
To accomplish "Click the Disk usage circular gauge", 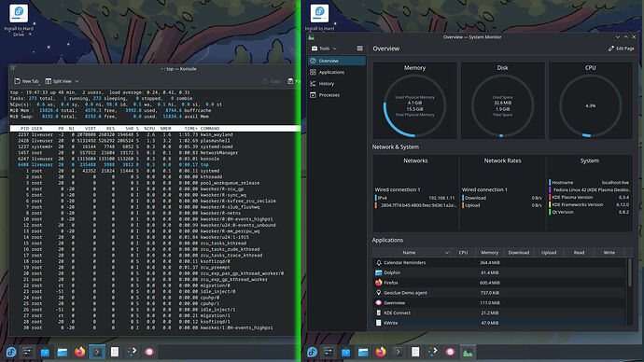I will (x=502, y=105).
